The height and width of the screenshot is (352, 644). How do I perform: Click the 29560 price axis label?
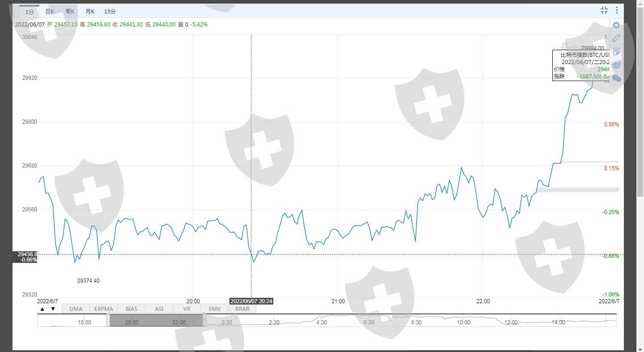(30, 210)
